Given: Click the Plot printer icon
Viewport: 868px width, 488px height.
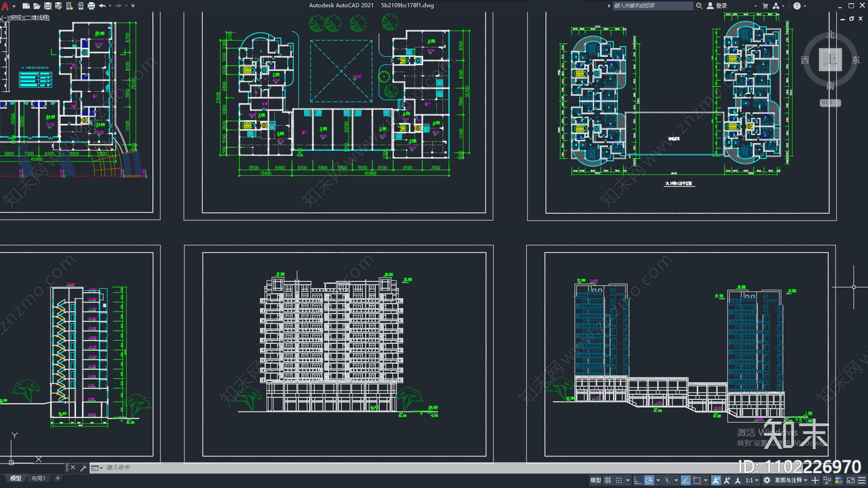Looking at the screenshot, I should [x=91, y=5].
